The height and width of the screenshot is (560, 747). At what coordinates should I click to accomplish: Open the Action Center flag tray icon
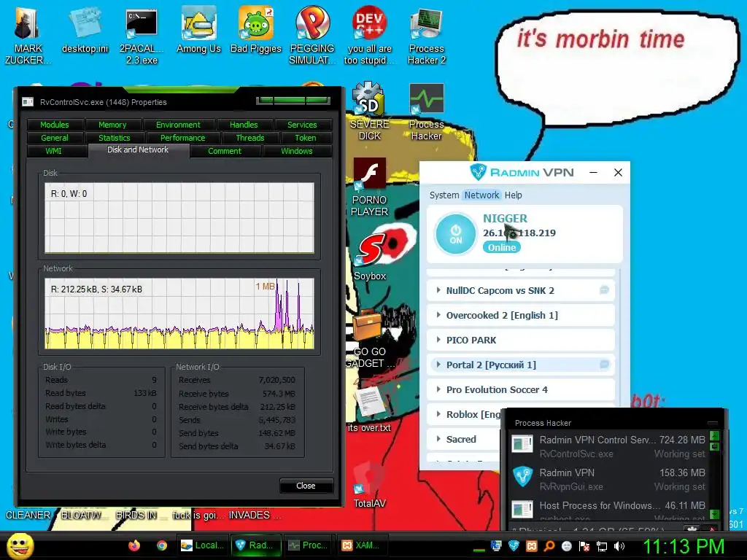pos(584,546)
